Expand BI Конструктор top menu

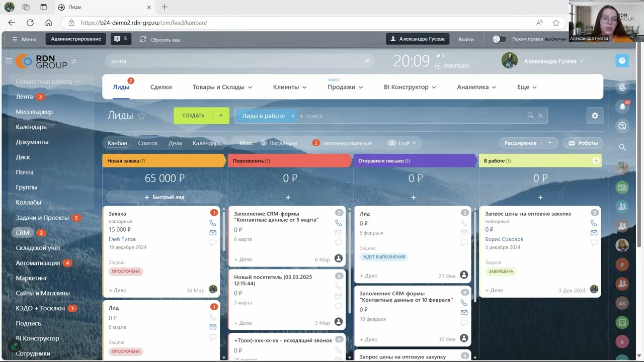[x=410, y=87]
